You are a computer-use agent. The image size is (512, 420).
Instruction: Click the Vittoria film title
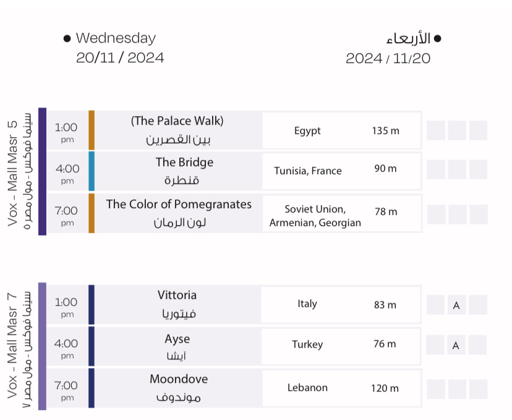tap(177, 296)
